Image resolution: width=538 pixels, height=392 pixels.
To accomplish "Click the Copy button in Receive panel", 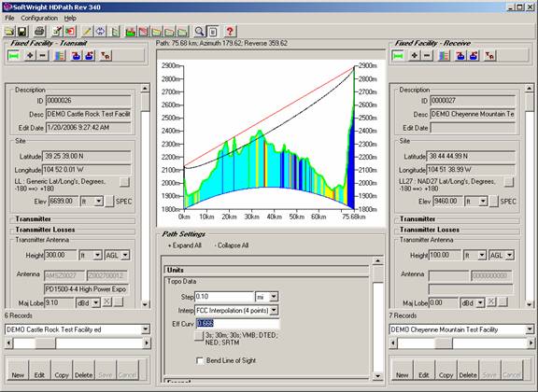I will pos(446,370).
